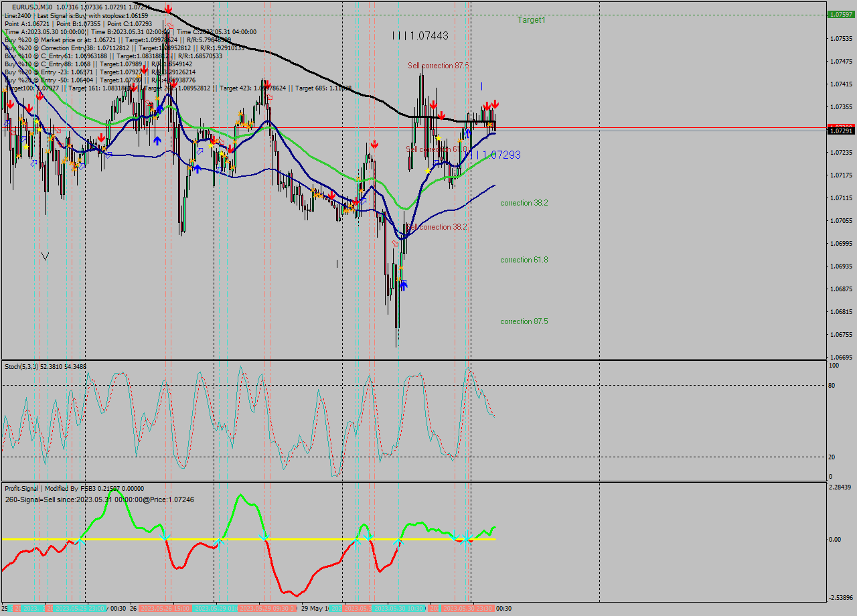Select the red sell arrow above the latest candle
Viewport: 857px width, 616px height.
(x=495, y=103)
